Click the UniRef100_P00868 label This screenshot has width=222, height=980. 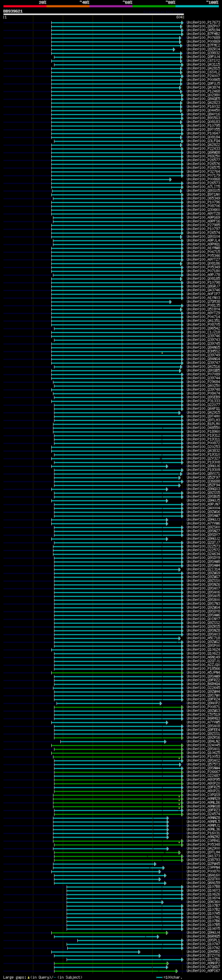point(203,179)
